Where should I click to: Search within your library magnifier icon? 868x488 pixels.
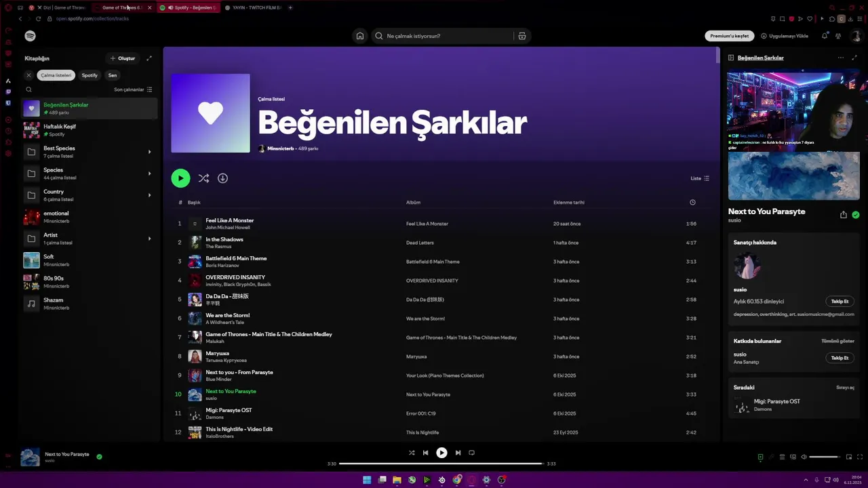(28, 89)
